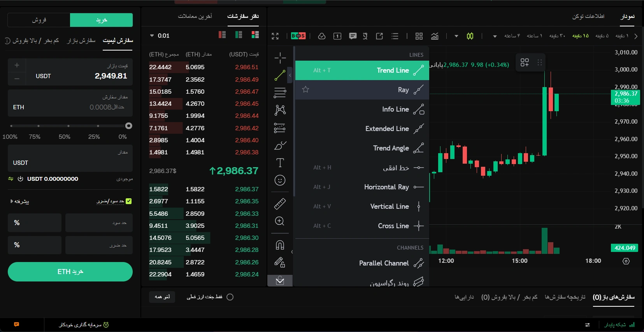Switch to the recent trades tab
The height and width of the screenshot is (332, 644).
click(x=195, y=16)
